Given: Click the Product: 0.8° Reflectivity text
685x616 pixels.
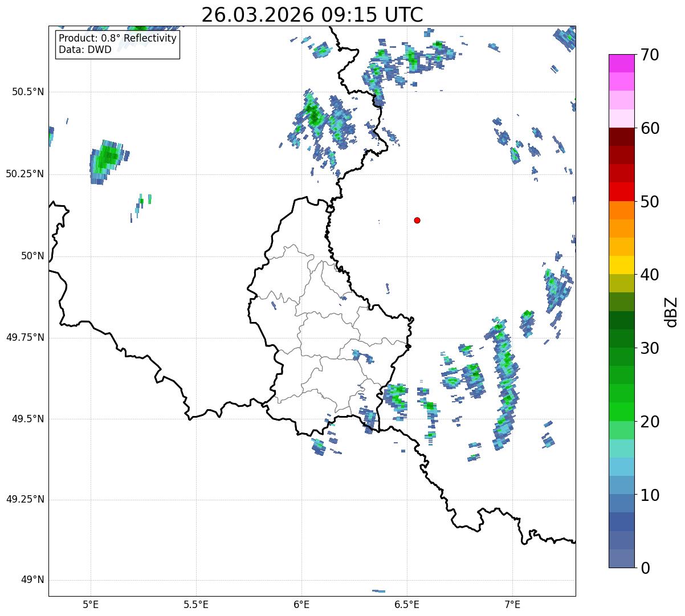Looking at the screenshot, I should 117,39.
